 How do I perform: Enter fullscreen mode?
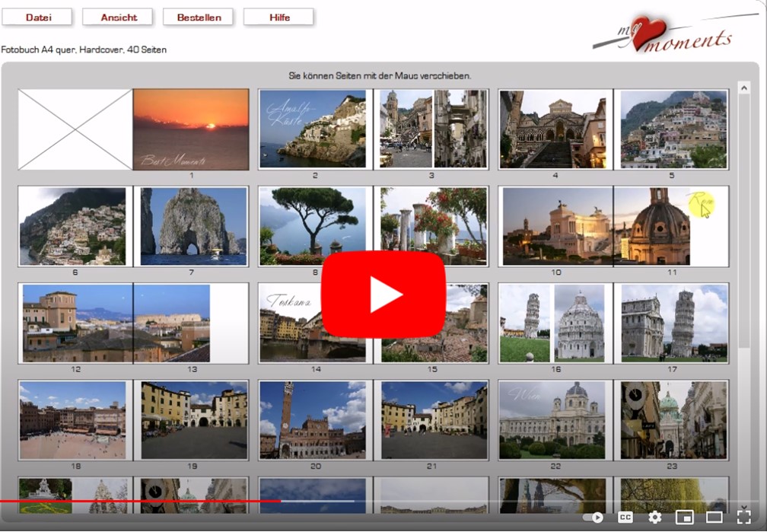click(743, 518)
